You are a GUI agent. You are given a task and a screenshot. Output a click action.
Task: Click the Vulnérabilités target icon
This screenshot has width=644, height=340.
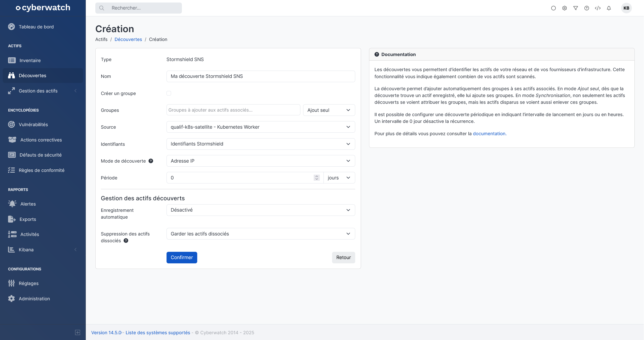coord(11,124)
